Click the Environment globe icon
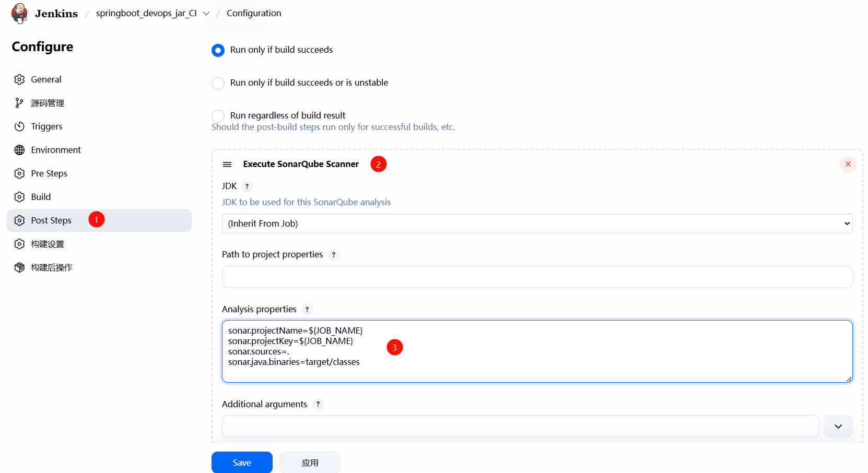868x473 pixels. (x=19, y=150)
